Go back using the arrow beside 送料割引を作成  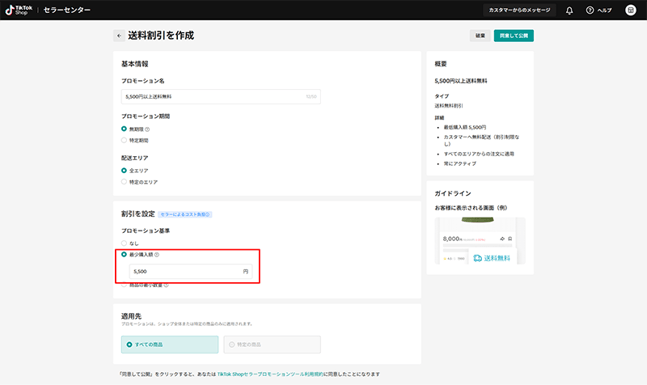coord(119,35)
